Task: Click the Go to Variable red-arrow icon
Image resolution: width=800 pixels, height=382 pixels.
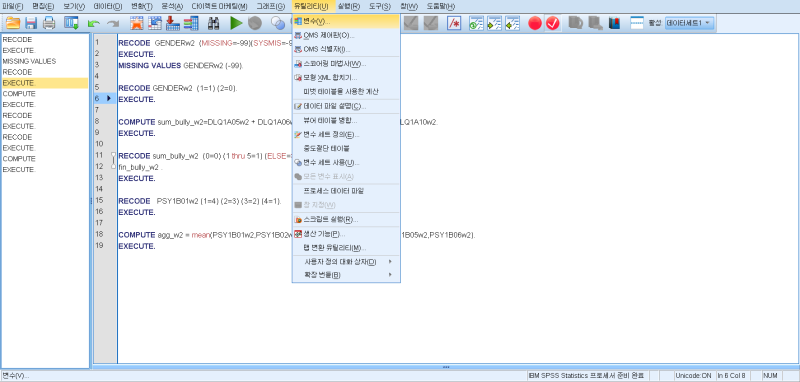Action: 173,23
